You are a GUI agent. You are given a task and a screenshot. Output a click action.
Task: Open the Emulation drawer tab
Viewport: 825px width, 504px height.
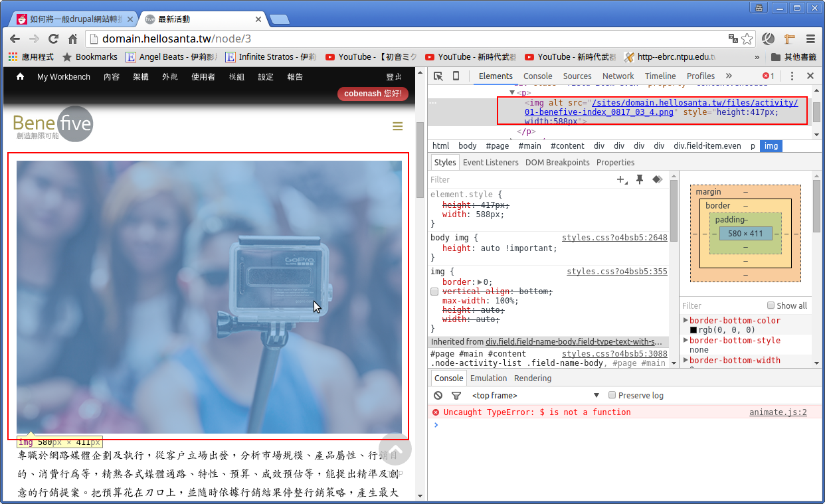(489, 378)
